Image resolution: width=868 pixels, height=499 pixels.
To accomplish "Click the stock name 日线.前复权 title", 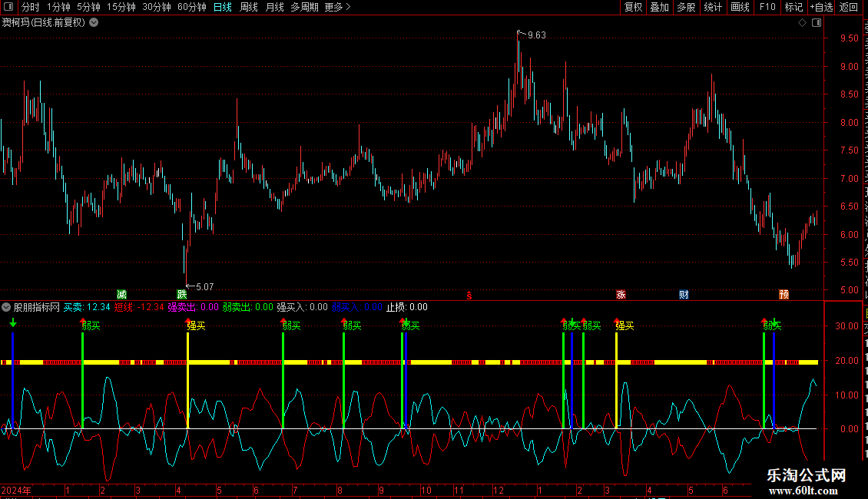I will (44, 23).
